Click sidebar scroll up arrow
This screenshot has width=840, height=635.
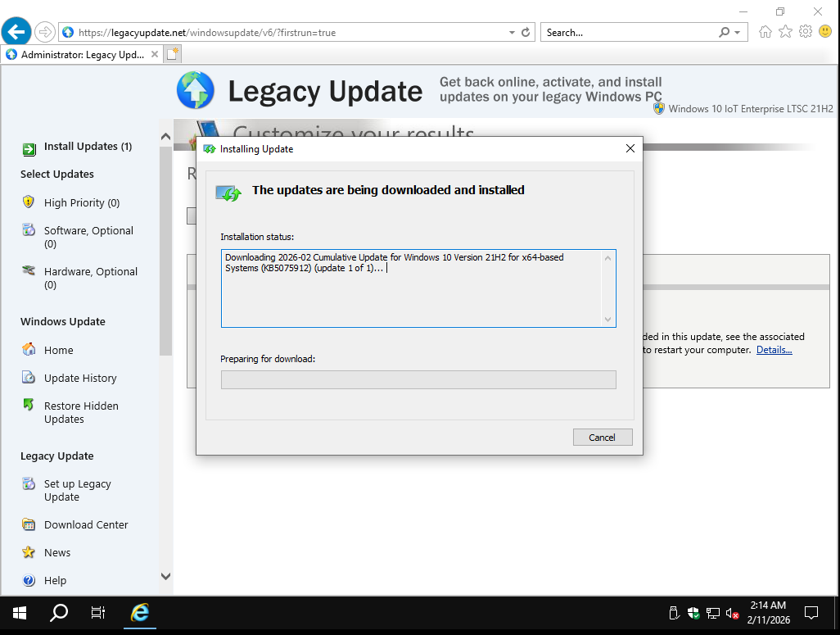(165, 136)
